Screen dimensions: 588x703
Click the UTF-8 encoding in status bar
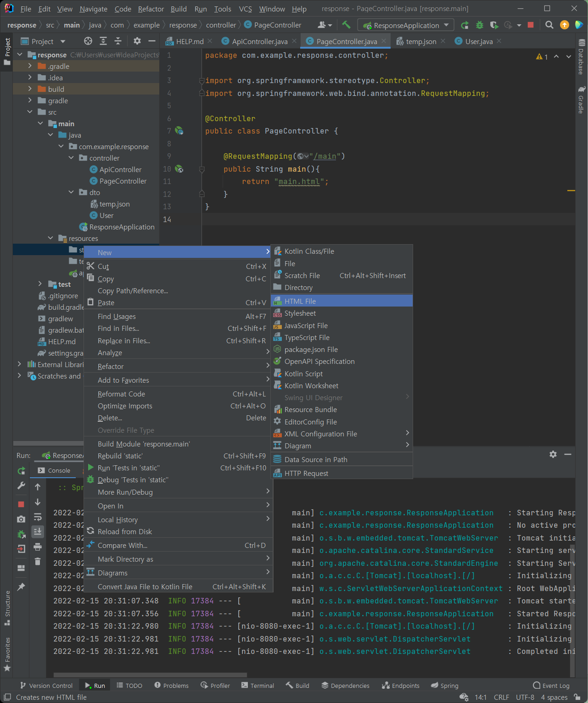pos(525,697)
